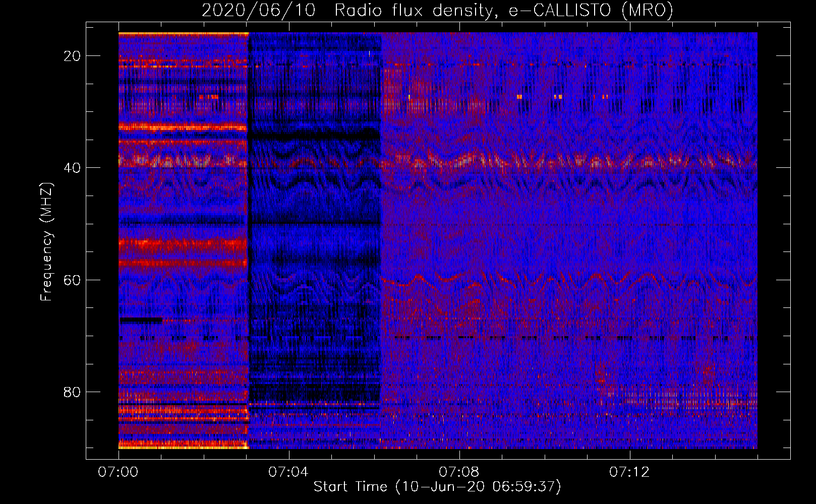Click the '40' frequency tick label
The image size is (816, 504).
coord(72,168)
